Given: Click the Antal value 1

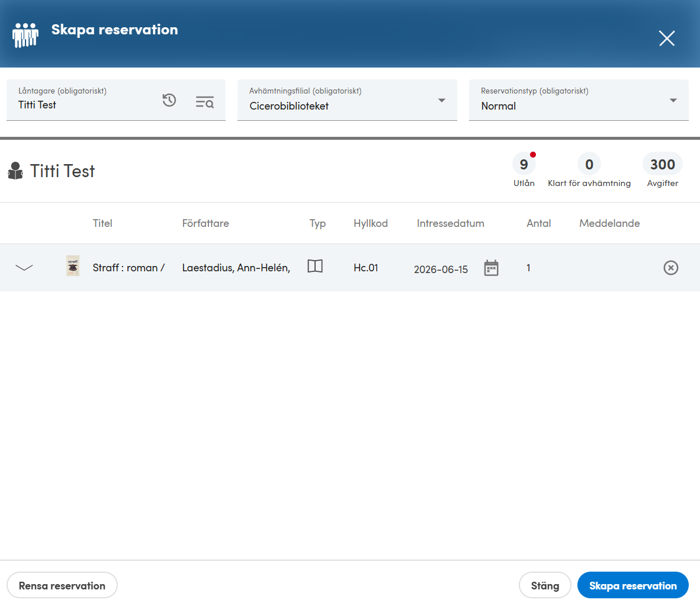Looking at the screenshot, I should [x=528, y=268].
